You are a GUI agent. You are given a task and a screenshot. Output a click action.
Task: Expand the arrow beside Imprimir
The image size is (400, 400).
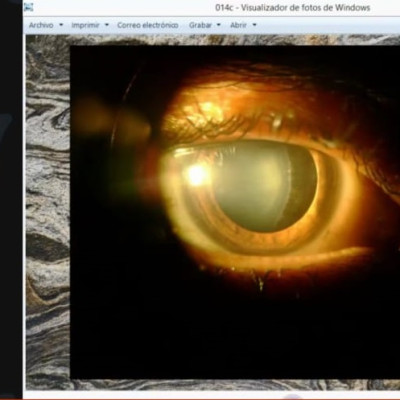tap(107, 25)
